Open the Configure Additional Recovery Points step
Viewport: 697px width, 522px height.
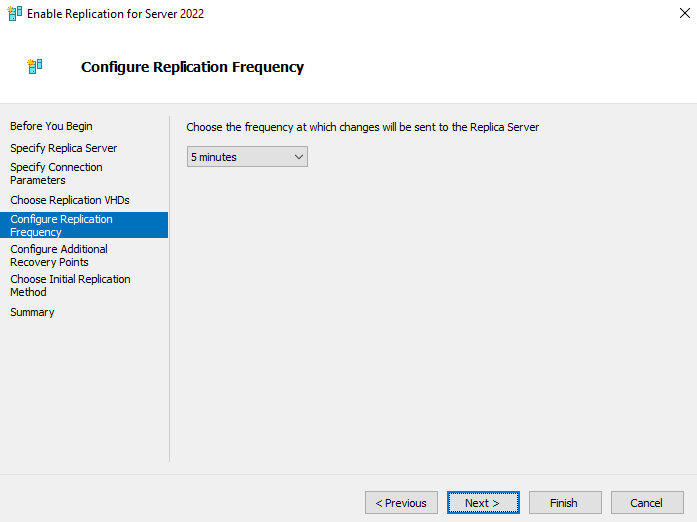pyautogui.click(x=59, y=256)
